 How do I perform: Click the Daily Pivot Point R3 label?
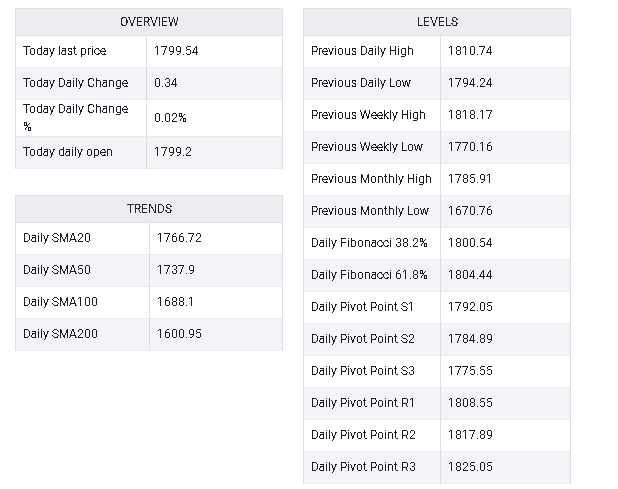(x=363, y=467)
